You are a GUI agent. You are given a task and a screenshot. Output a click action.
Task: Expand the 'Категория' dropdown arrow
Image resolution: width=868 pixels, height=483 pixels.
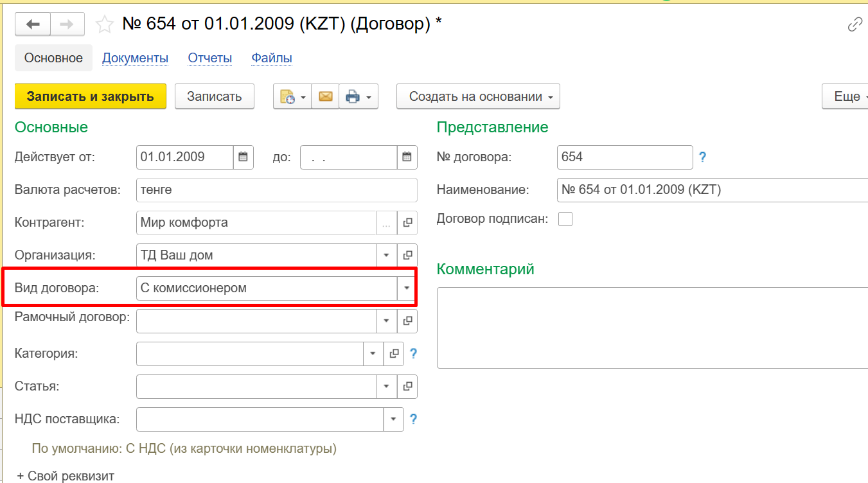(373, 353)
